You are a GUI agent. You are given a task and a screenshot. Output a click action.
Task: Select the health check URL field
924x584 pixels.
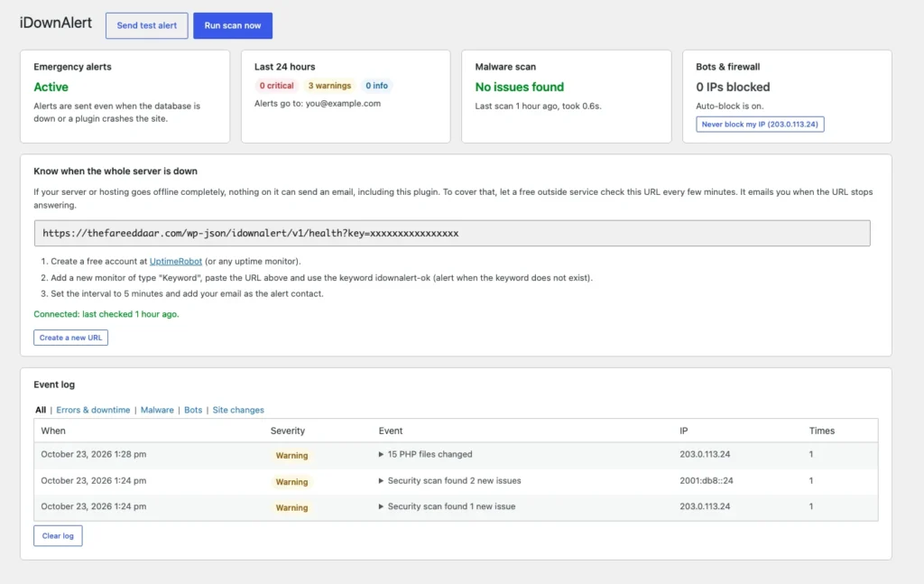pos(452,234)
